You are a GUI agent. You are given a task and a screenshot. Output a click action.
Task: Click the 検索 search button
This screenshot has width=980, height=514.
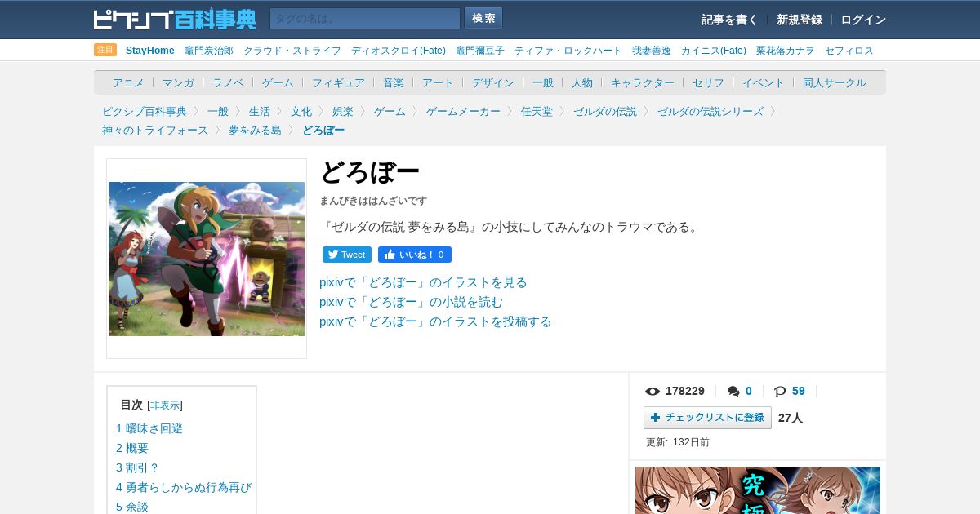pyautogui.click(x=483, y=18)
